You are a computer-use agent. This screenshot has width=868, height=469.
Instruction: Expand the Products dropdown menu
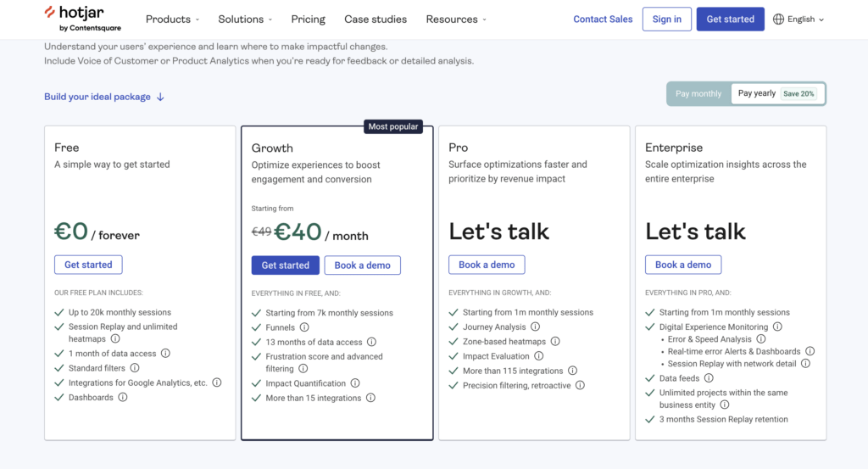pos(172,19)
